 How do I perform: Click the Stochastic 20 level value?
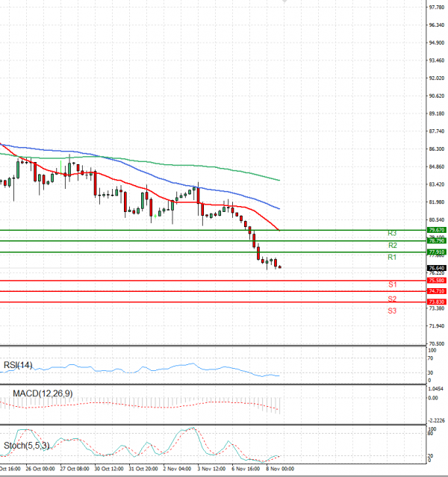[x=430, y=456]
